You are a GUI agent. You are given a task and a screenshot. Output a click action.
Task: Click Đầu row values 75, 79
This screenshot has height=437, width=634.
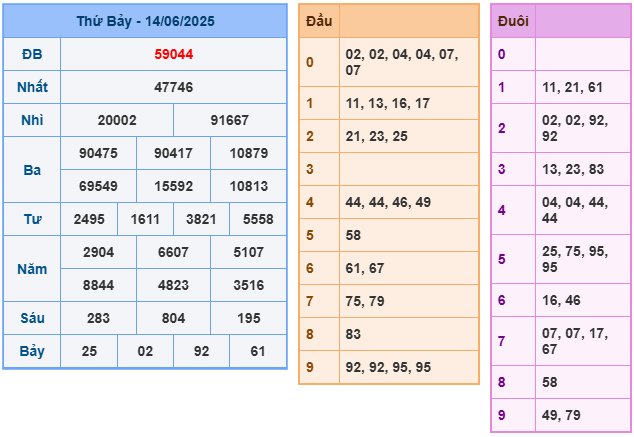(x=365, y=302)
